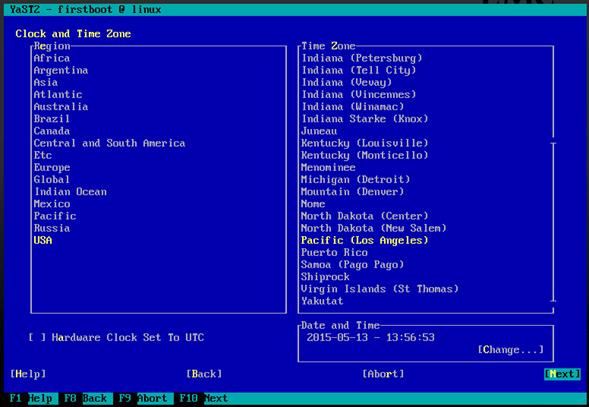The height and width of the screenshot is (407, 589).
Task: Choose Etc in the Region list
Action: [42, 155]
